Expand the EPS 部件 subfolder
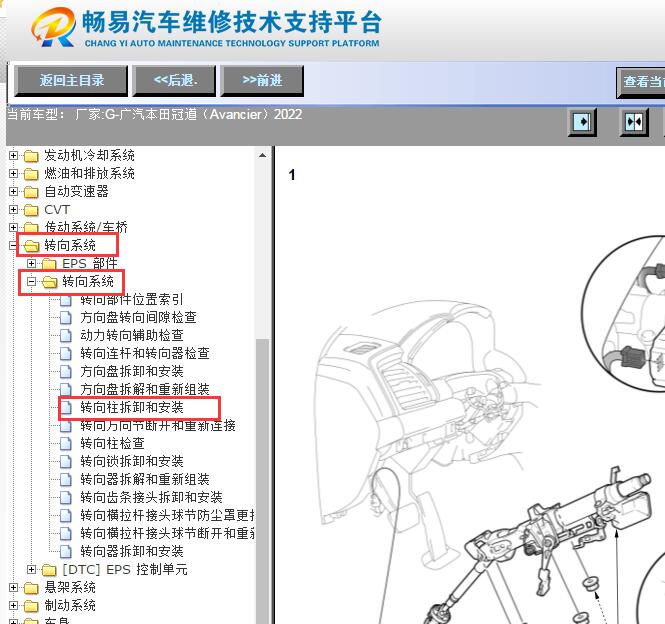The height and width of the screenshot is (624, 665). [x=31, y=263]
